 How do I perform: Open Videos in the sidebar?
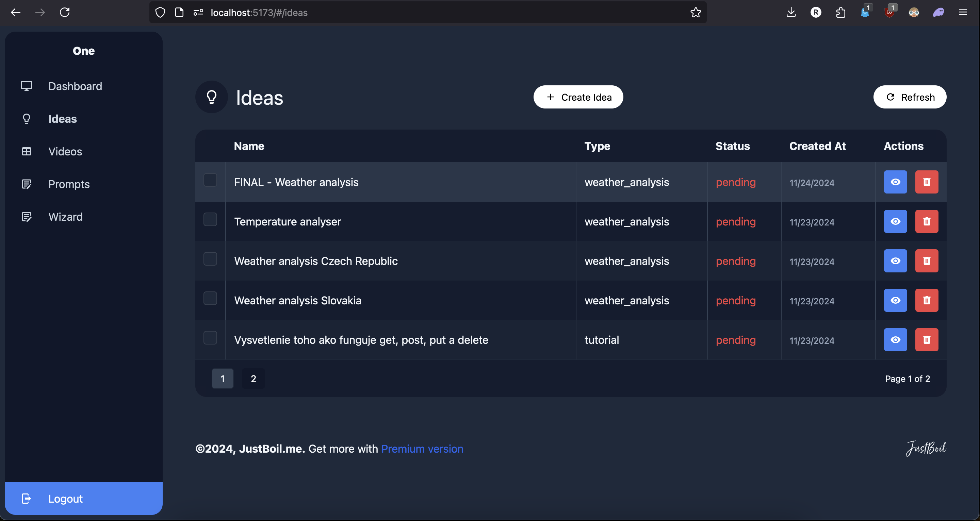tap(65, 151)
